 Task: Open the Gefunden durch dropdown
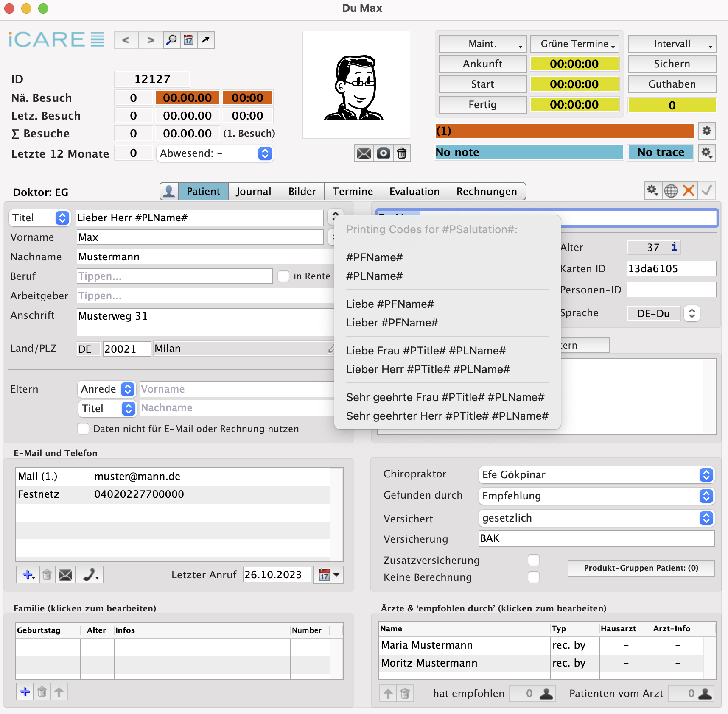point(706,496)
